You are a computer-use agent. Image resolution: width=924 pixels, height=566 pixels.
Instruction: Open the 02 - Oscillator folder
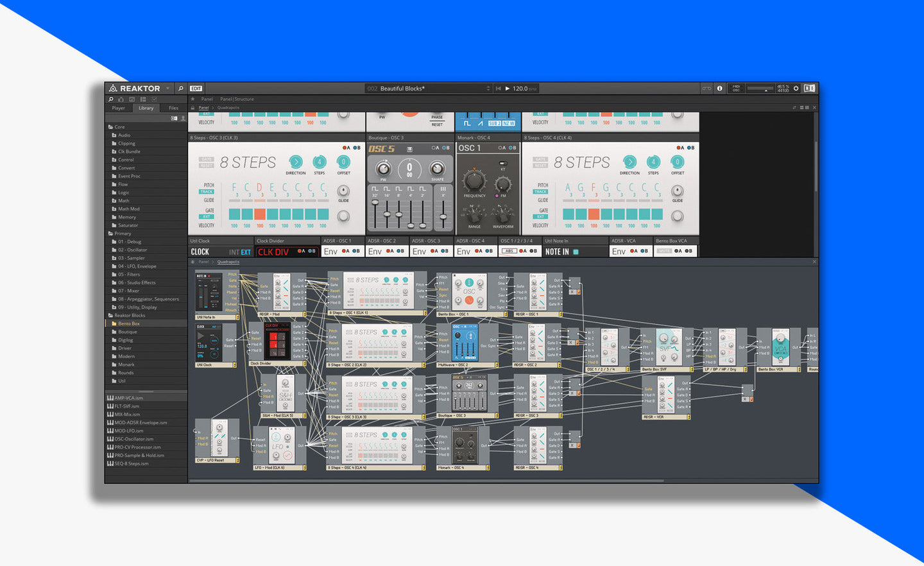[x=146, y=250]
